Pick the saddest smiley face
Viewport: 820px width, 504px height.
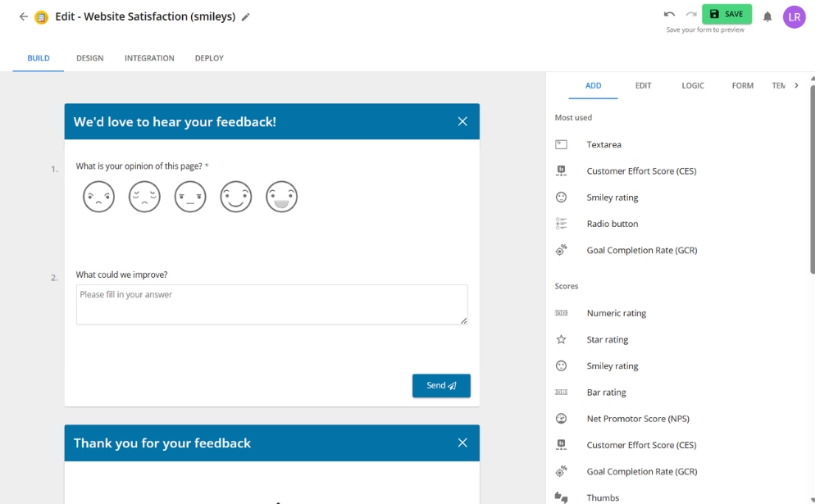point(98,197)
